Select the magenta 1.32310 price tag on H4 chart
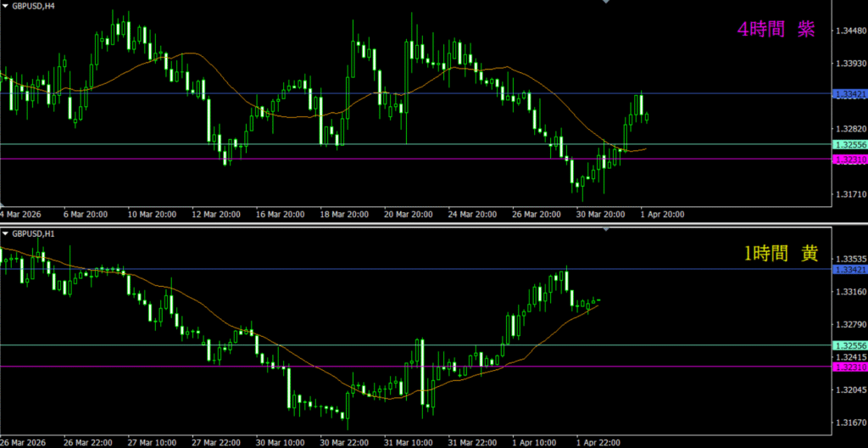868x448 pixels. (849, 160)
